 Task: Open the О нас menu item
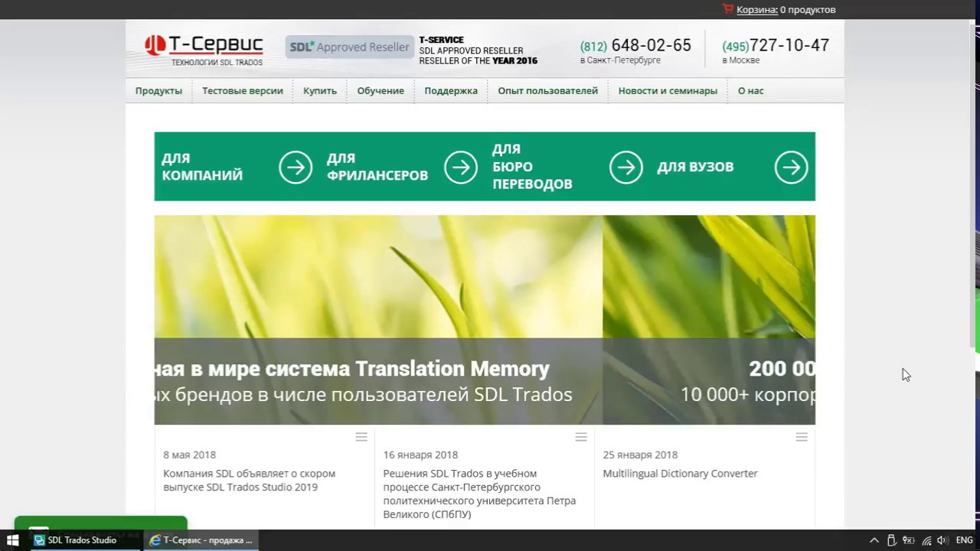click(750, 90)
